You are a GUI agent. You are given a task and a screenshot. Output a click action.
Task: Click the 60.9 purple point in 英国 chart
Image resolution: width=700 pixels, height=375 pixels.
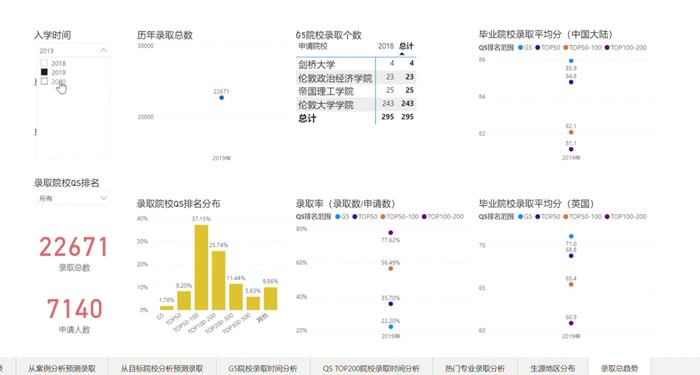tap(571, 323)
